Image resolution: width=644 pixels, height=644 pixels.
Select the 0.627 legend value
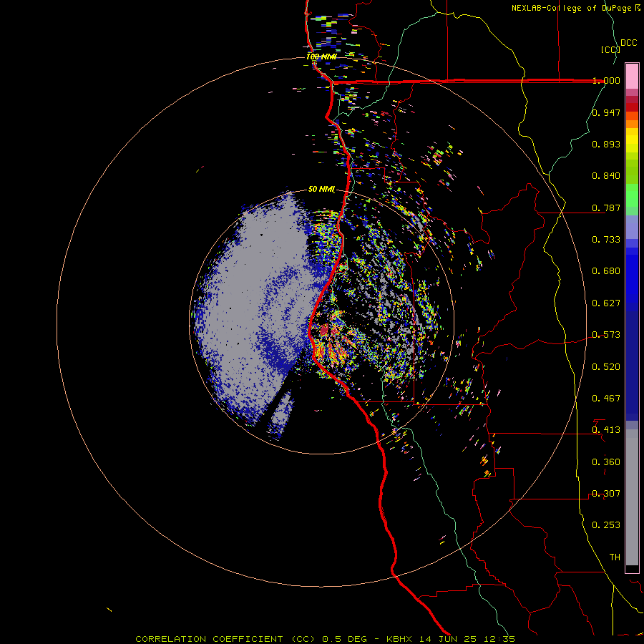point(606,303)
